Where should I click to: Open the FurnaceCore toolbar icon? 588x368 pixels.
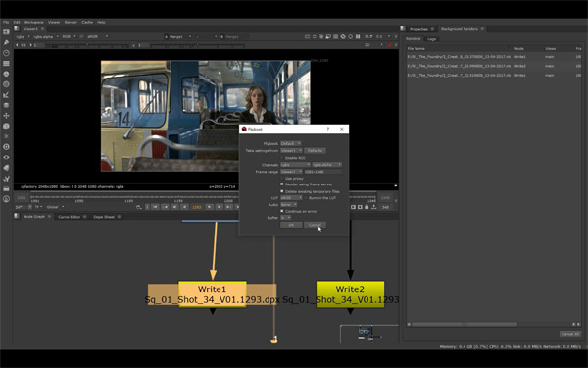[x=6, y=199]
